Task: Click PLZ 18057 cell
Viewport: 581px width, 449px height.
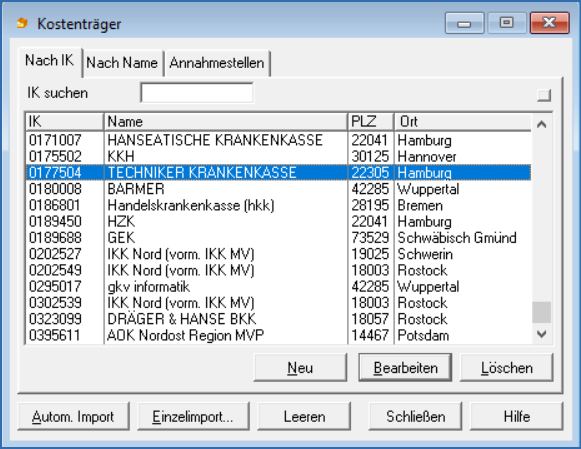Action: pyautogui.click(x=370, y=320)
